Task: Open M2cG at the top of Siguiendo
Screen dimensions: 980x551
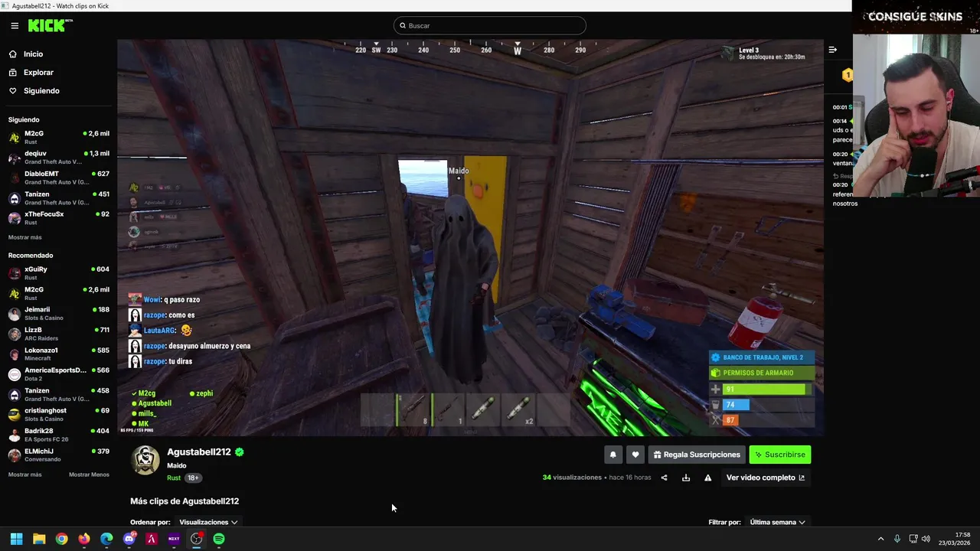Action: coord(58,137)
